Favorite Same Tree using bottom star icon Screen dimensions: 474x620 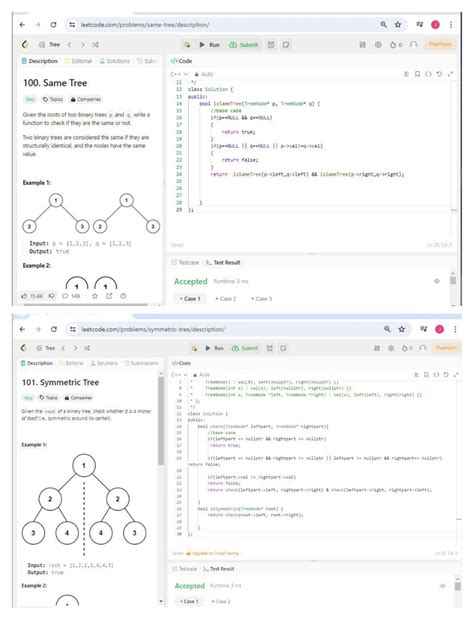coord(95,296)
